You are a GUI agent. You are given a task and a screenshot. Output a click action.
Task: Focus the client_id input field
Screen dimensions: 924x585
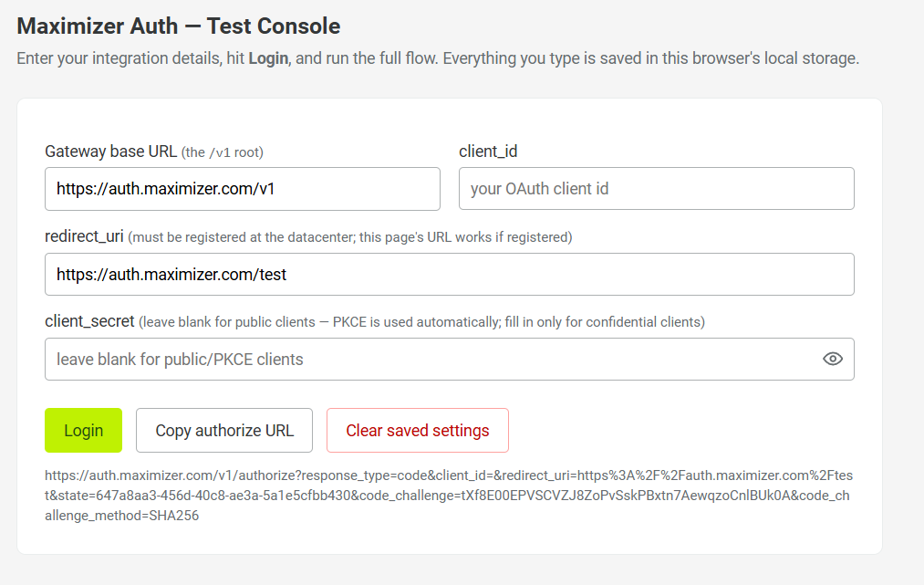coord(657,189)
